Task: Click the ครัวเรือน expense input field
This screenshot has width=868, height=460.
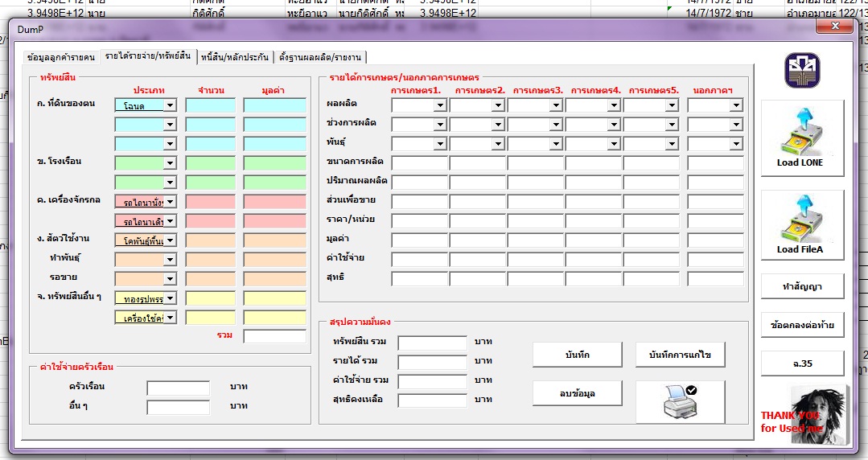Action: tap(178, 388)
